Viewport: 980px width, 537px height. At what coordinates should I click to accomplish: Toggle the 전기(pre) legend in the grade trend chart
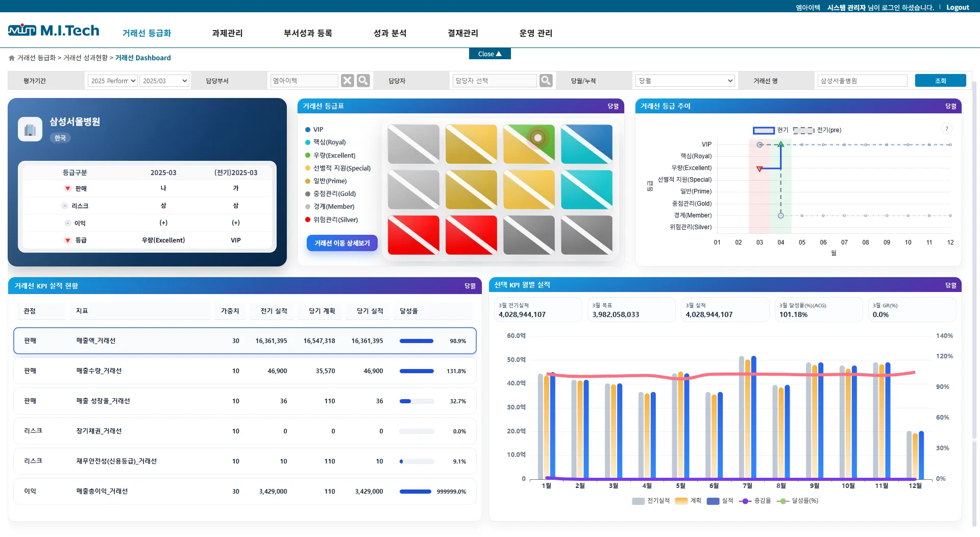[817, 130]
